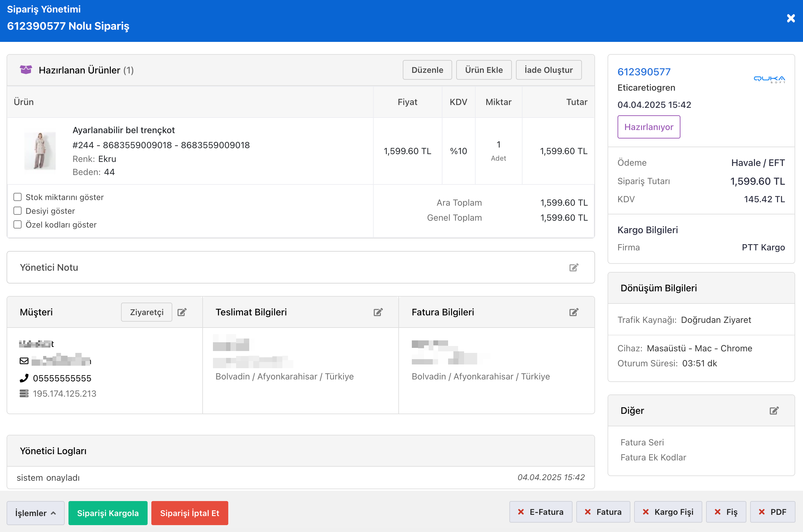Edit Teslimat Bilgileri via pencil icon
Screen dimensions: 803x532
pos(378,312)
